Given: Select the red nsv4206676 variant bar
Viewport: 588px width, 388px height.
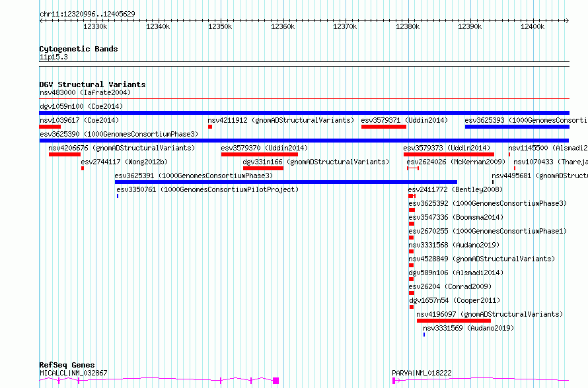Looking at the screenshot, I should tap(65, 154).
